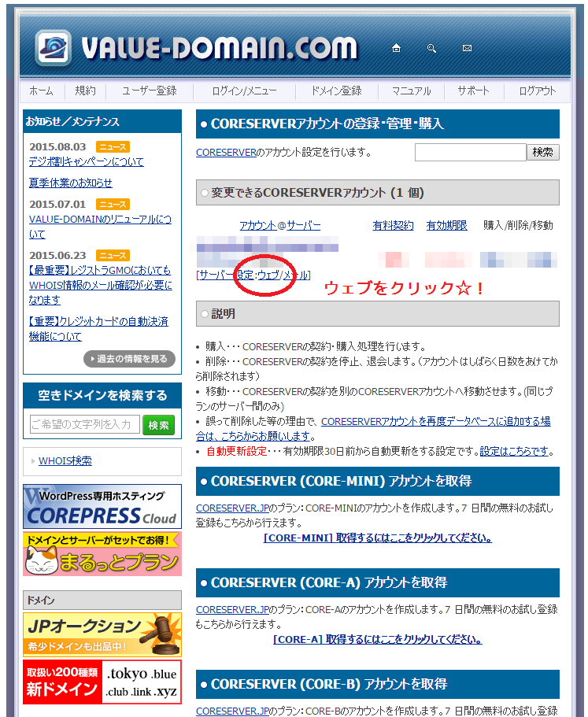Screen dimensions: 588x717
Task: Click the gray 検索 button beside account field
Action: pyautogui.click(x=542, y=152)
